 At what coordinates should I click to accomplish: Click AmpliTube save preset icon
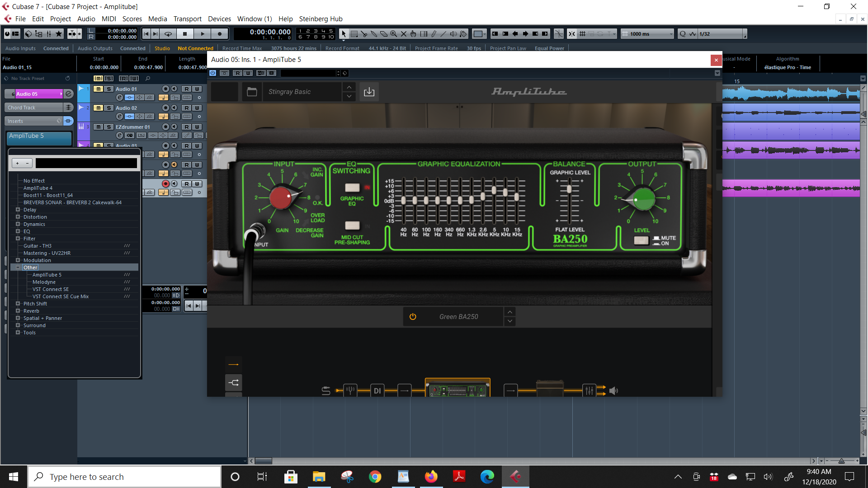(369, 92)
